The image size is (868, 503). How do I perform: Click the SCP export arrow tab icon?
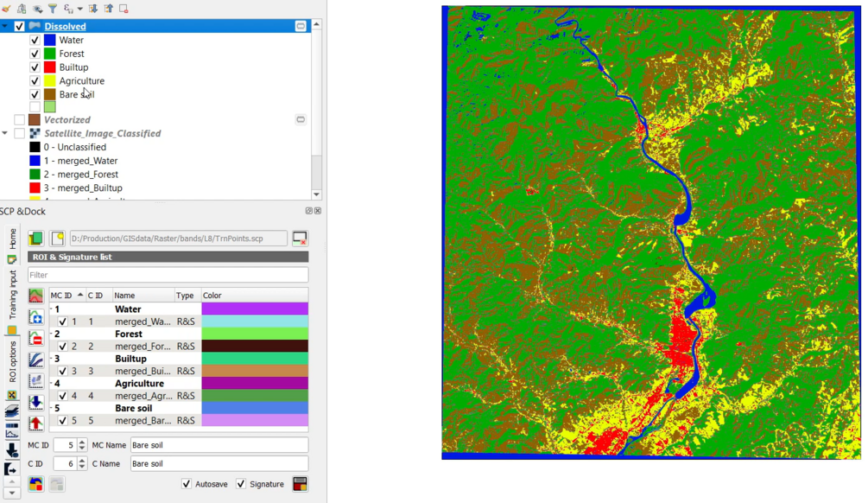pyautogui.click(x=11, y=469)
